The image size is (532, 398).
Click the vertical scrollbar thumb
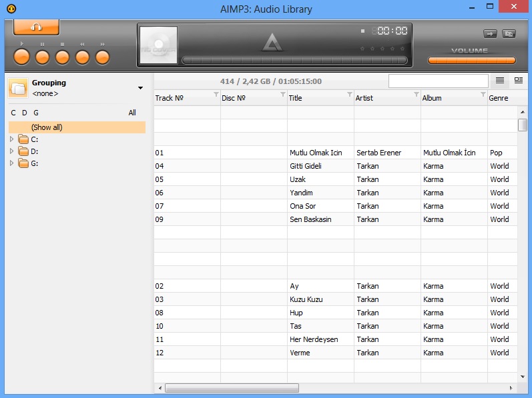(x=523, y=125)
